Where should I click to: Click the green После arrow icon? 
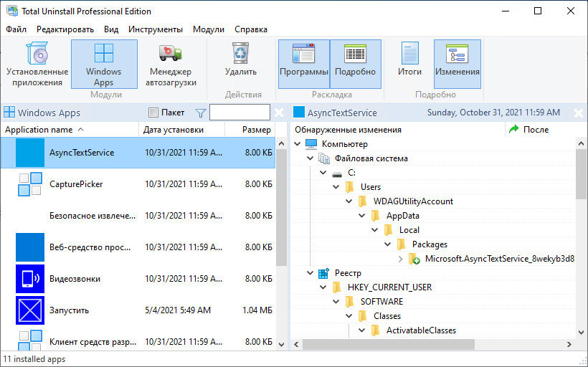[513, 129]
